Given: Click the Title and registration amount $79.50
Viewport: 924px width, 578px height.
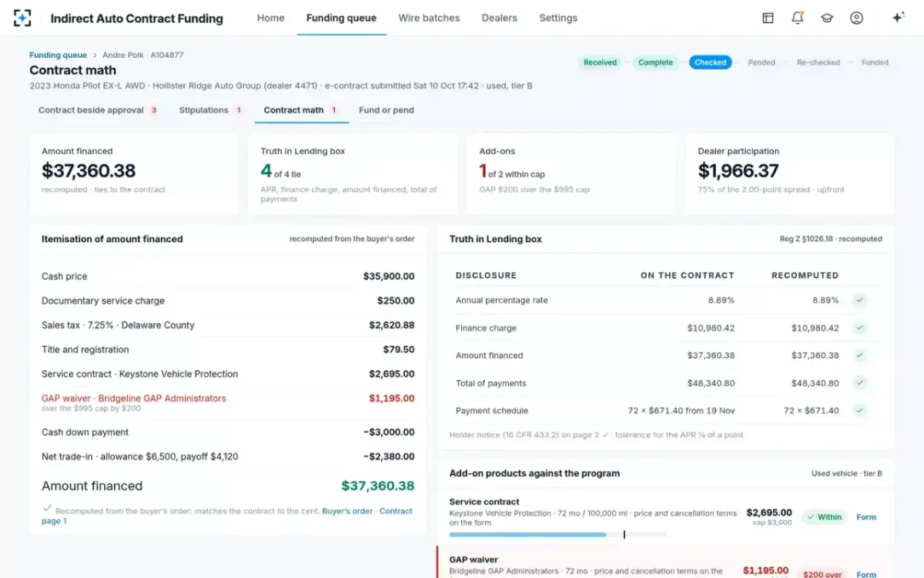Looking at the screenshot, I should click(x=399, y=350).
